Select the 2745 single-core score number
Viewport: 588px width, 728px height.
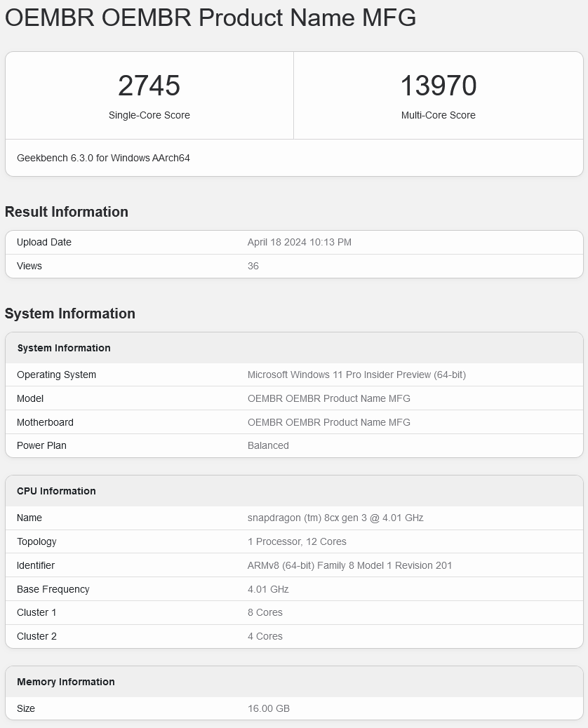pos(149,86)
